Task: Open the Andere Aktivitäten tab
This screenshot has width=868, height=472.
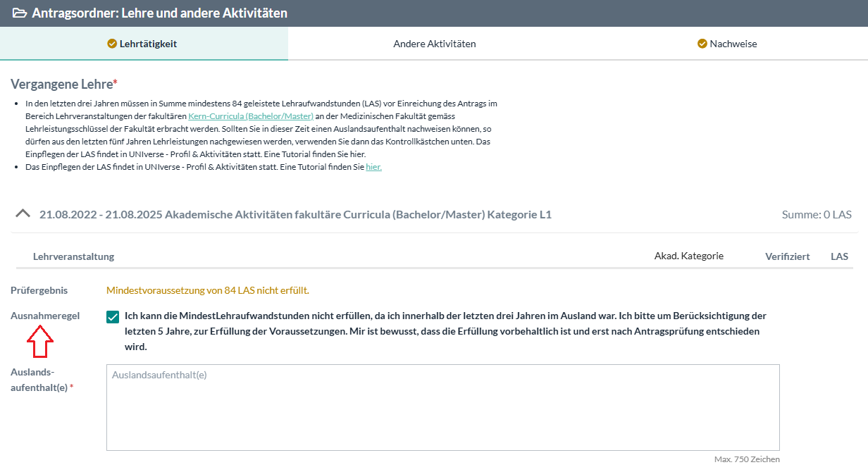Action: (434, 44)
